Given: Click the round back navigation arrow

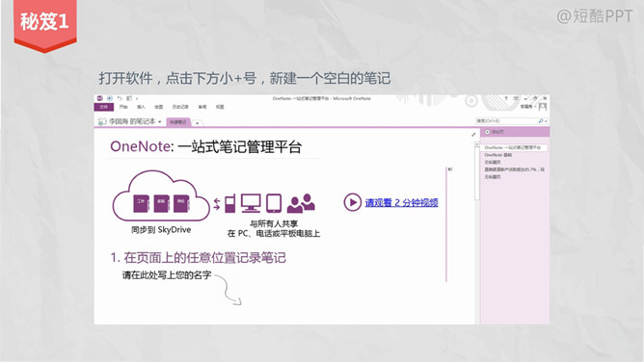Looking at the screenshot, I should click(110, 98).
